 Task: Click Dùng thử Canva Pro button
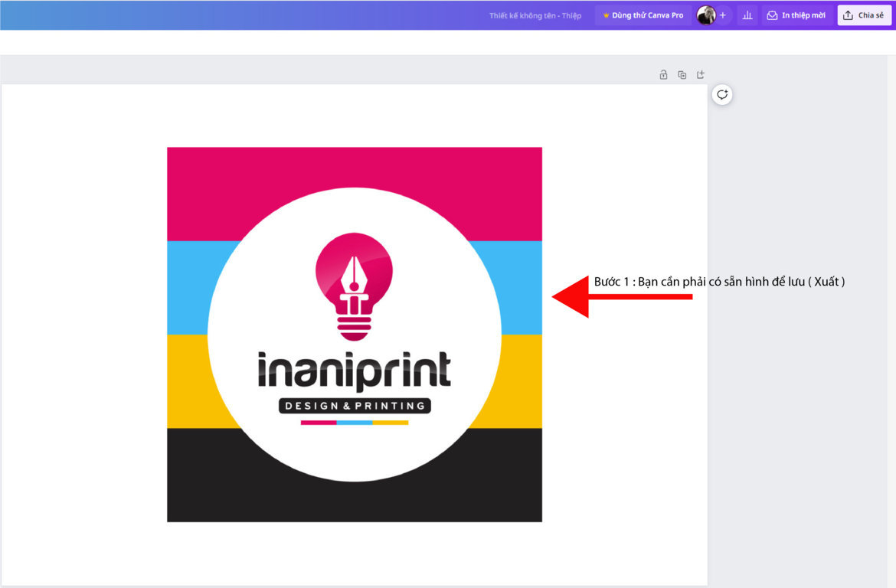pos(643,15)
